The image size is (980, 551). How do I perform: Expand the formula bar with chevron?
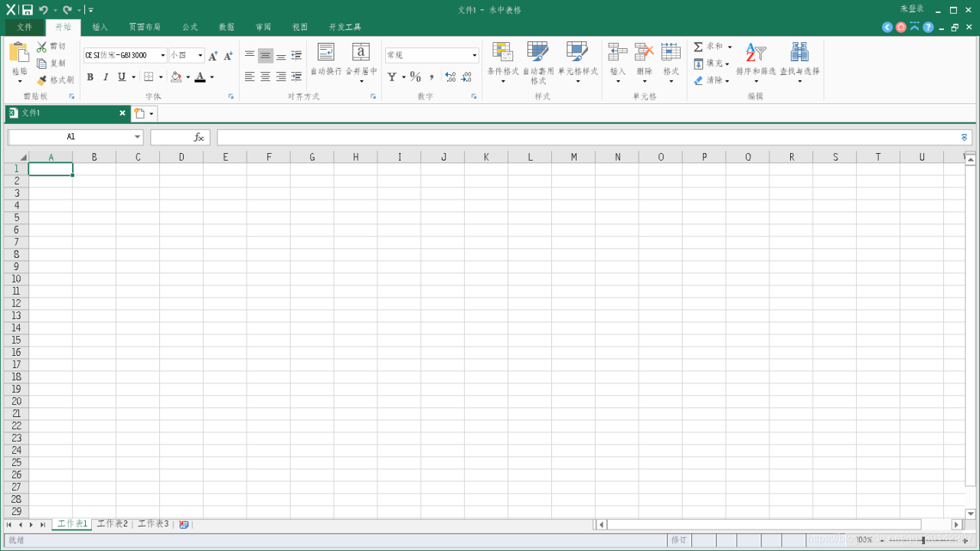point(964,137)
